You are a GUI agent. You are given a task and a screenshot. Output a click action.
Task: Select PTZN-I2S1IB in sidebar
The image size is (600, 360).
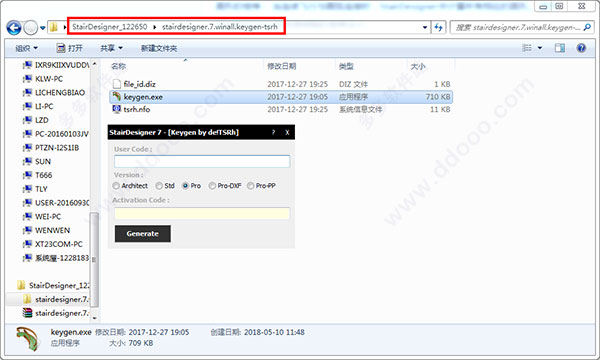[x=51, y=148]
